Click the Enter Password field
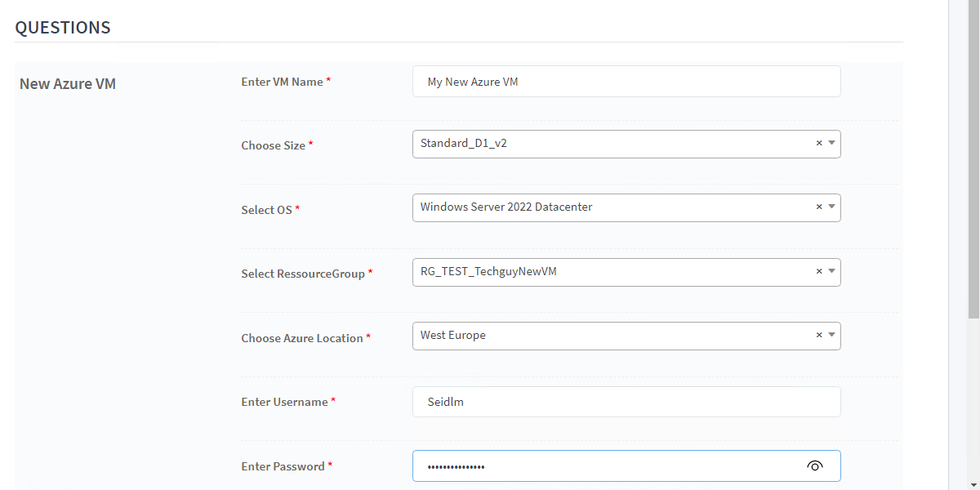The width and height of the screenshot is (980, 490). coord(604,466)
